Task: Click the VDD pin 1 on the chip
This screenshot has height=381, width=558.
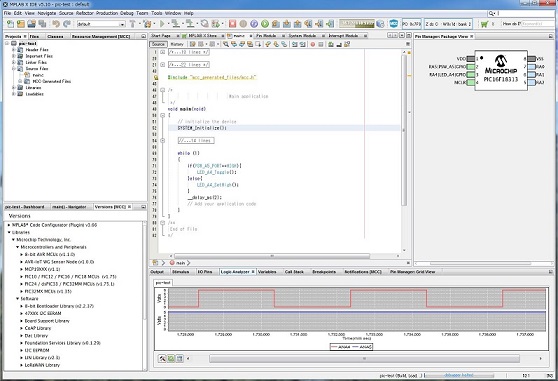Action: click(471, 59)
